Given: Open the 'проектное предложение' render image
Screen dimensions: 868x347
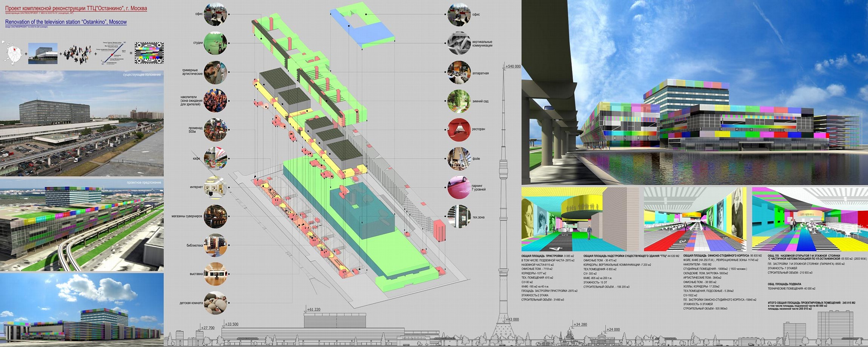Looking at the screenshot, I should (82, 225).
